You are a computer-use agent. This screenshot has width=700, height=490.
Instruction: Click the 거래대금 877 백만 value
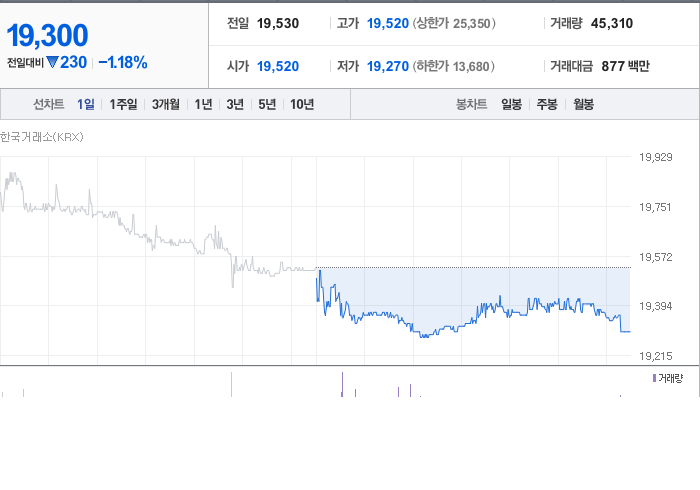(625, 66)
